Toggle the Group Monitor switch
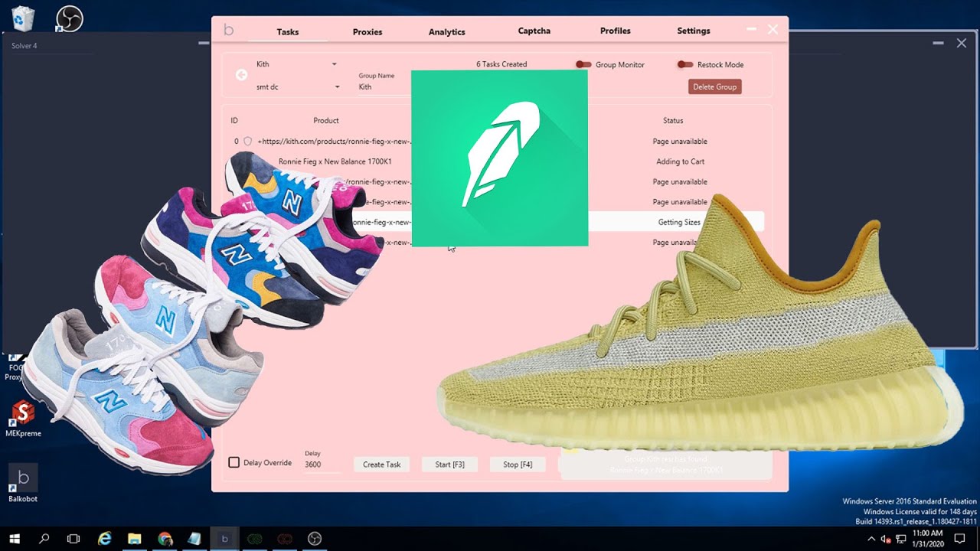The width and height of the screenshot is (980, 551). pos(584,65)
